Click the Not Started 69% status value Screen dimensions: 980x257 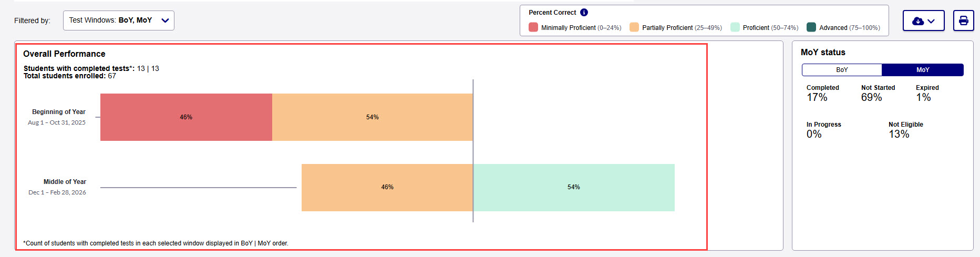pos(872,97)
